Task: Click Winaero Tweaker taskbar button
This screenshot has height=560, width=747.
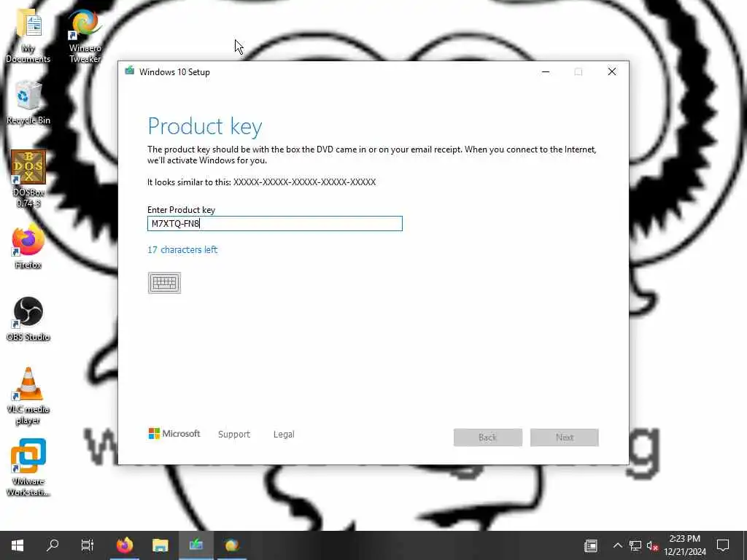Action: point(232,545)
